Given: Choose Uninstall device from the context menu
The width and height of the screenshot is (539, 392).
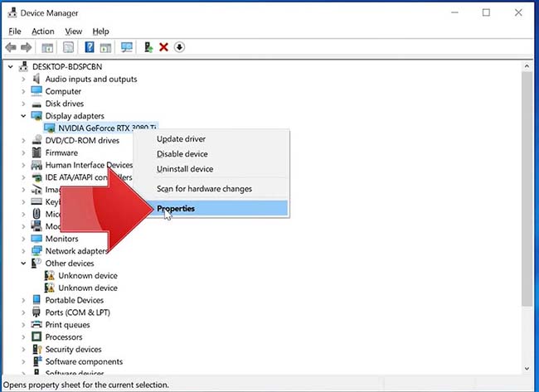Looking at the screenshot, I should coord(211,169).
